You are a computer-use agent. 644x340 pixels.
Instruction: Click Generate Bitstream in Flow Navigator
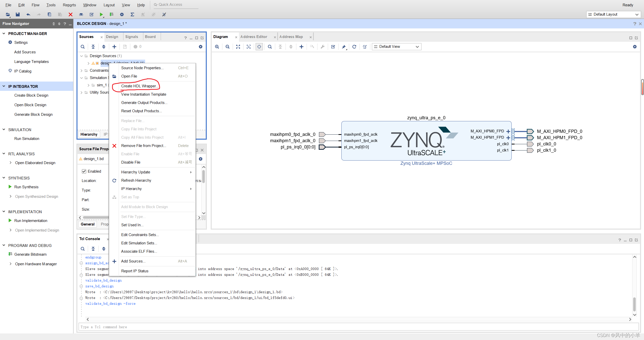[30, 254]
